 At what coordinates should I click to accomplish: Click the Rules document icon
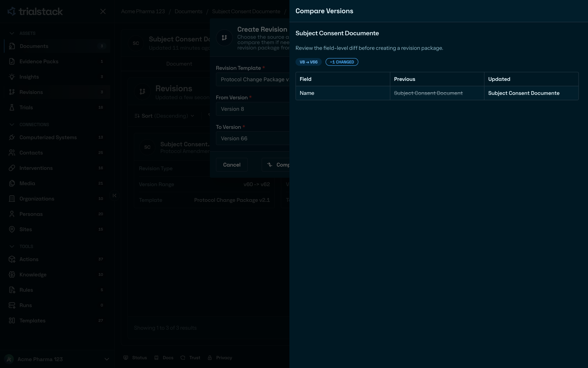12,290
